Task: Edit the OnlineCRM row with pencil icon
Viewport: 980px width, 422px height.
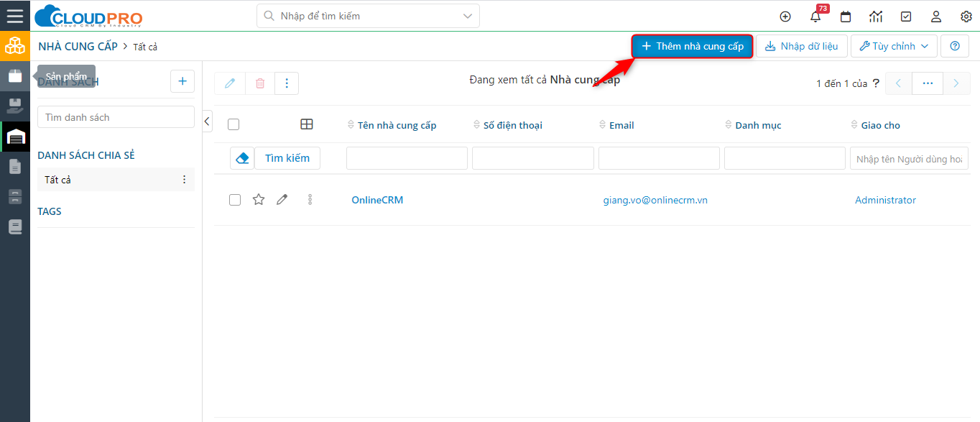Action: point(282,200)
